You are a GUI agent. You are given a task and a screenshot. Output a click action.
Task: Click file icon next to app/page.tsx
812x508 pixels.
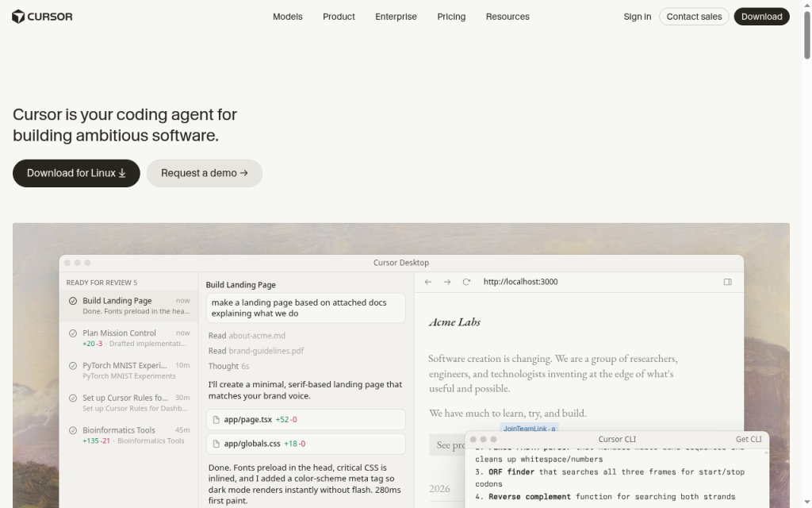pyautogui.click(x=216, y=420)
